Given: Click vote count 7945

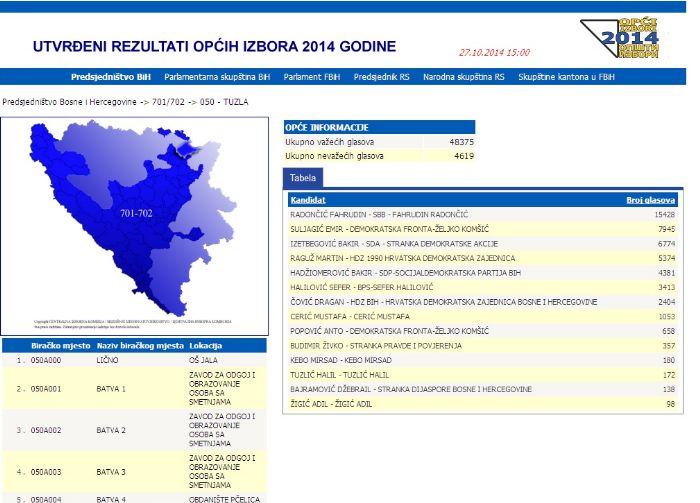Looking at the screenshot, I should pos(666,229).
